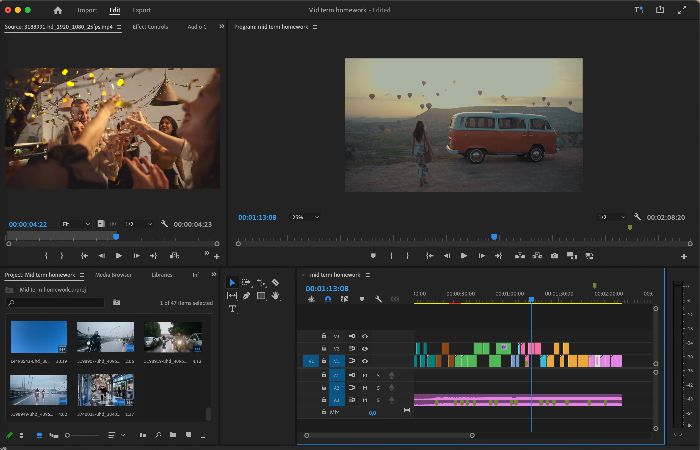
Task: Toggle Linked Selection in timeline
Action: [x=345, y=299]
